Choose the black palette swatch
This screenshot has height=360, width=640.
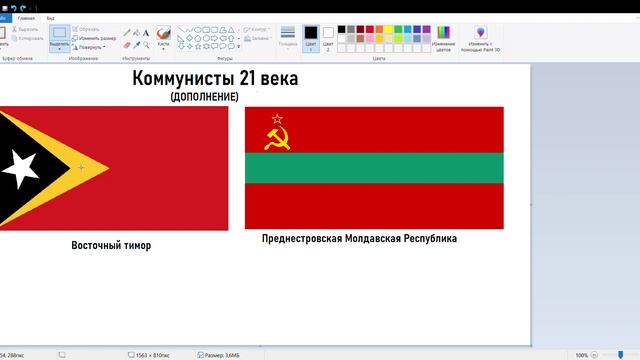click(x=342, y=29)
